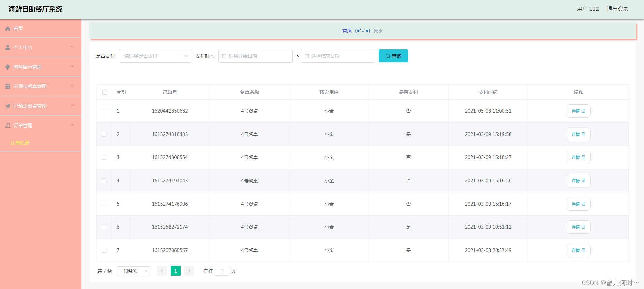Check the row for order 1615274176906
Viewport: 644px width, 289px height.
(104, 204)
